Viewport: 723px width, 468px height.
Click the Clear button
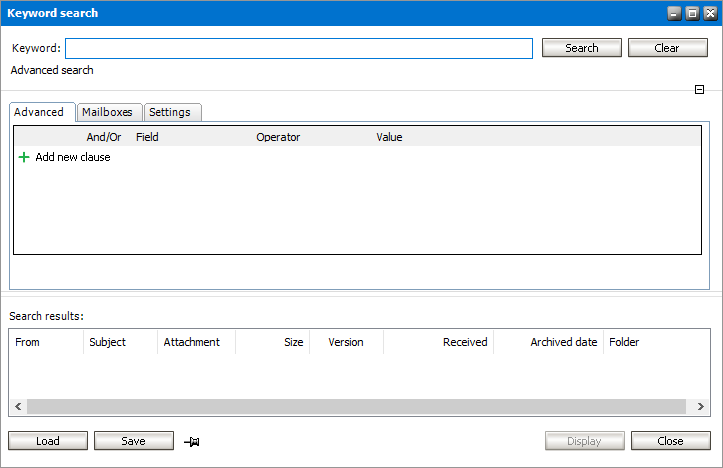pos(668,48)
